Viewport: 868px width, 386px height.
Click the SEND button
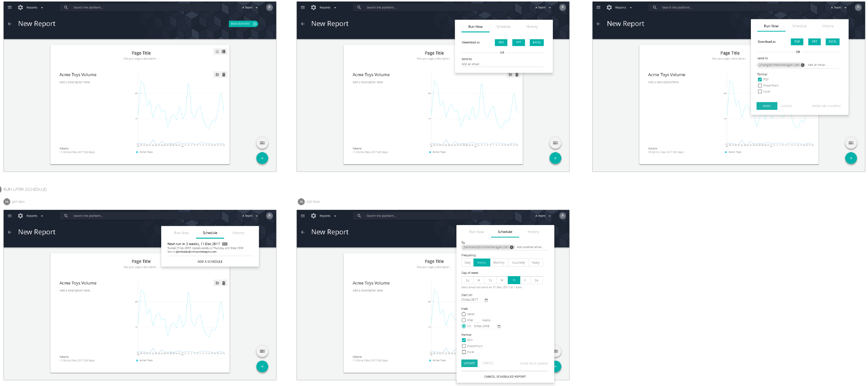[x=766, y=106]
